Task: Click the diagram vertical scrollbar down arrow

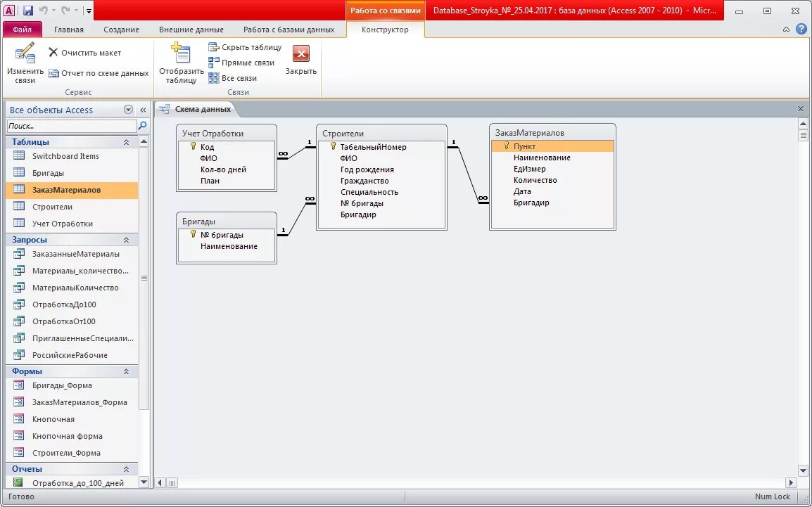Action: pos(803,470)
